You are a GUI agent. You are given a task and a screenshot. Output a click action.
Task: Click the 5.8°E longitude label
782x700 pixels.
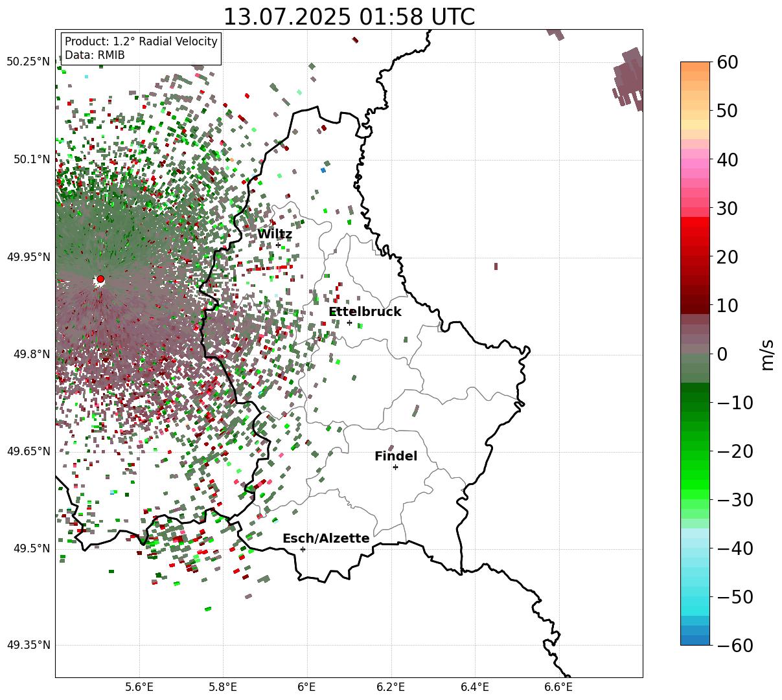pyautogui.click(x=223, y=687)
